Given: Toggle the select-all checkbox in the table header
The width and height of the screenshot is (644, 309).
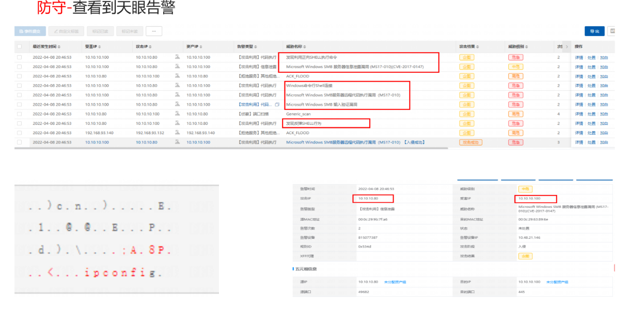Looking at the screenshot, I should pyautogui.click(x=20, y=47).
